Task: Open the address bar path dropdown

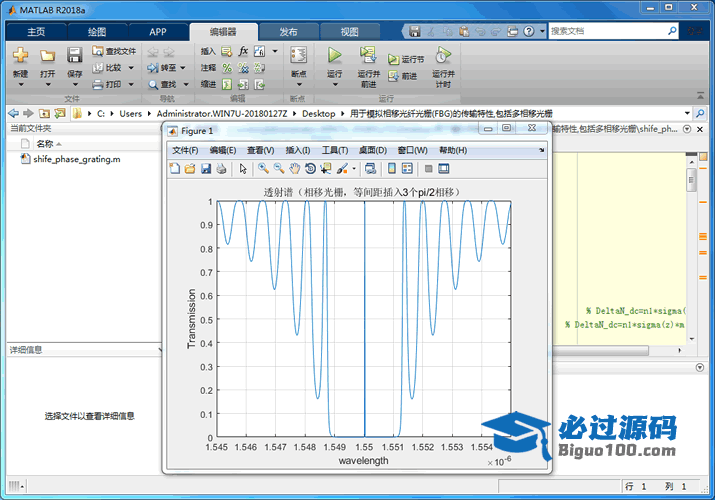Action: 687,113
